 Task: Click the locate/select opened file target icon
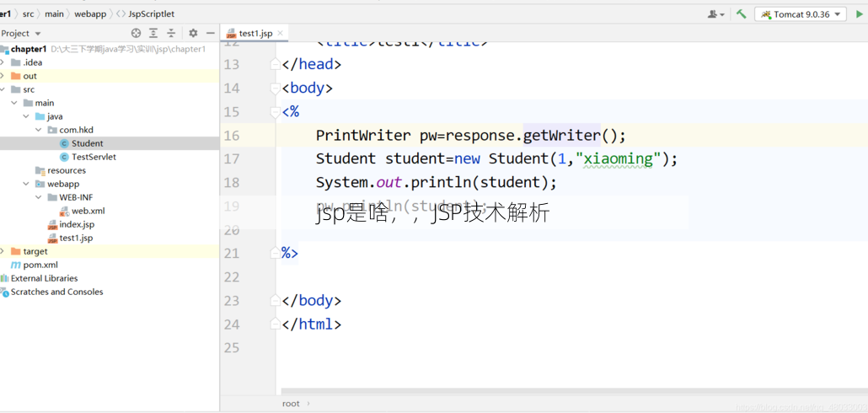(136, 33)
